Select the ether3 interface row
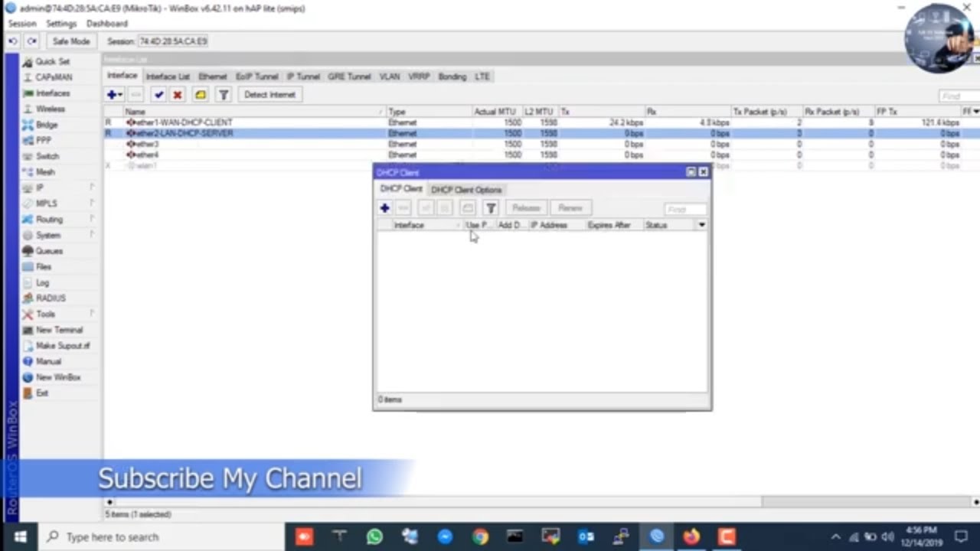The image size is (980, 551). pyautogui.click(x=542, y=144)
